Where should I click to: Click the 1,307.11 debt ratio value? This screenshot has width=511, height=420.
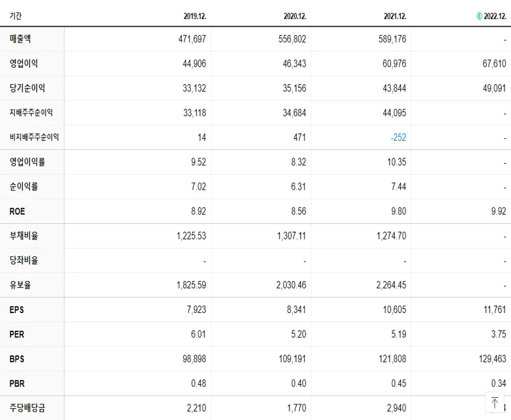tap(292, 236)
